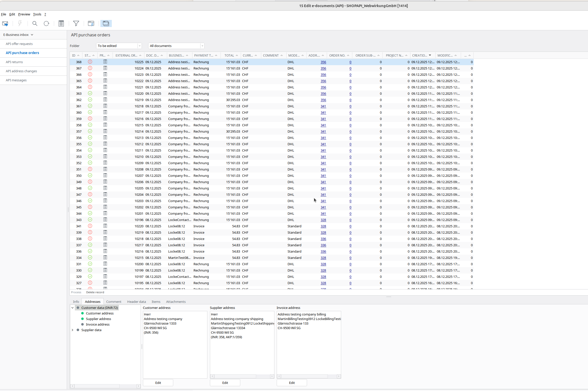Switch to the Header data tab
This screenshot has height=391, width=588.
tap(136, 302)
